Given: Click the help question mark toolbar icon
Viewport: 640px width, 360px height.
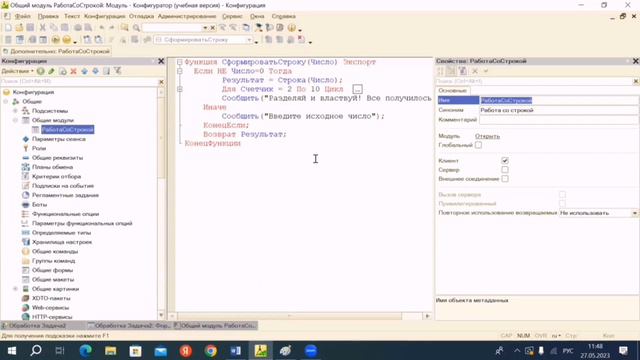Looking at the screenshot, I should click(291, 27).
